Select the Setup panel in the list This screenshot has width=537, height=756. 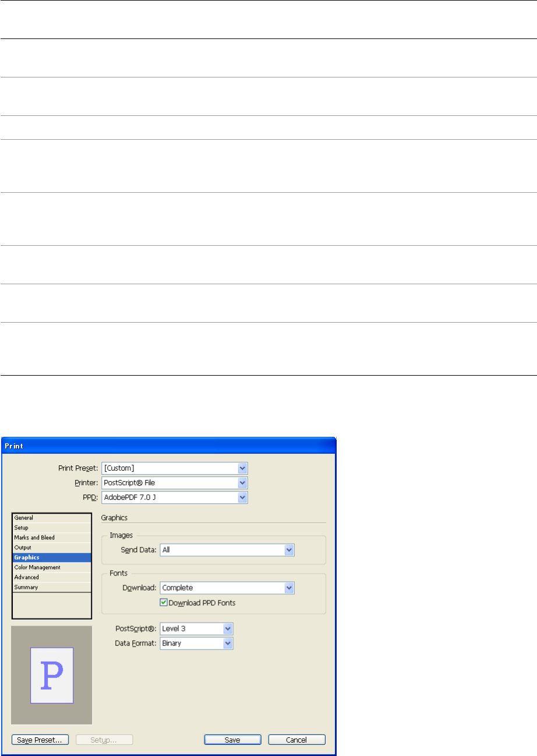[52, 528]
